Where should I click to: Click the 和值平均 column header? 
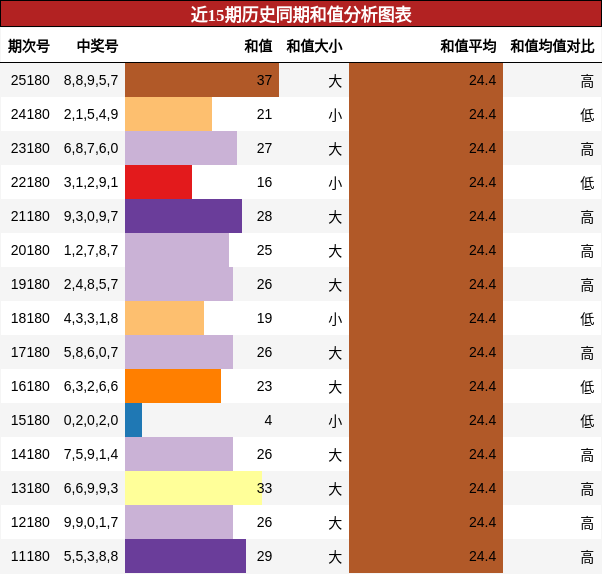[468, 46]
